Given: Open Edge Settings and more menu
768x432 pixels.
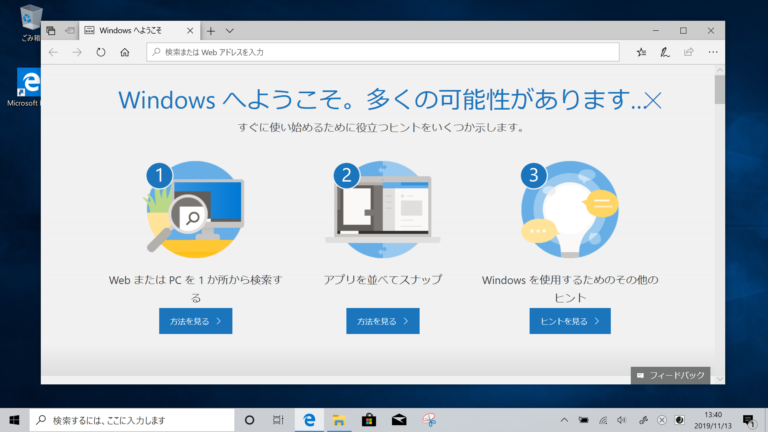Looking at the screenshot, I should click(713, 52).
